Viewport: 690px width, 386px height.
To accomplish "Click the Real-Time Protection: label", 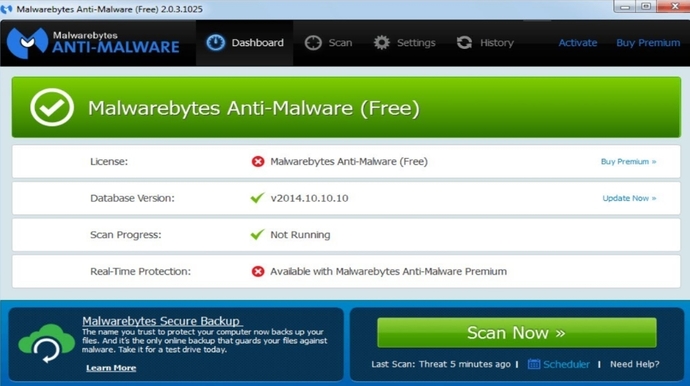I will [x=140, y=271].
